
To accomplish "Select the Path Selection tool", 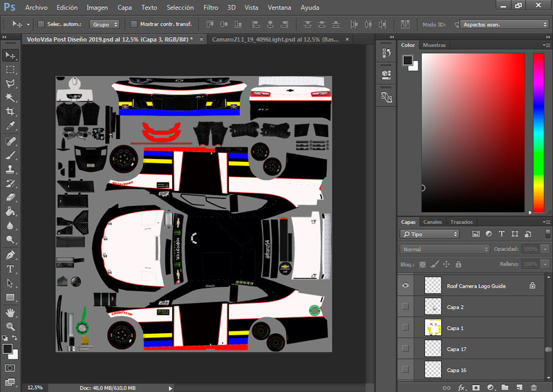I will pyautogui.click(x=10, y=283).
